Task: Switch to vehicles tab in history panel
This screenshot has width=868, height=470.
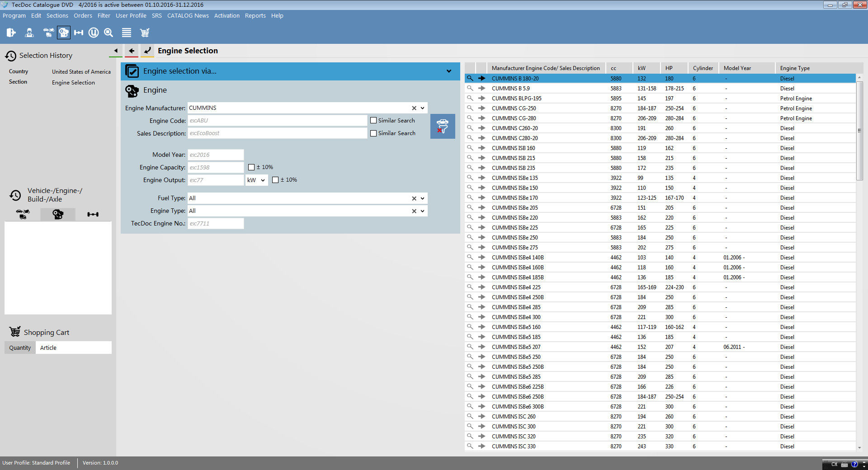Action: (23, 214)
